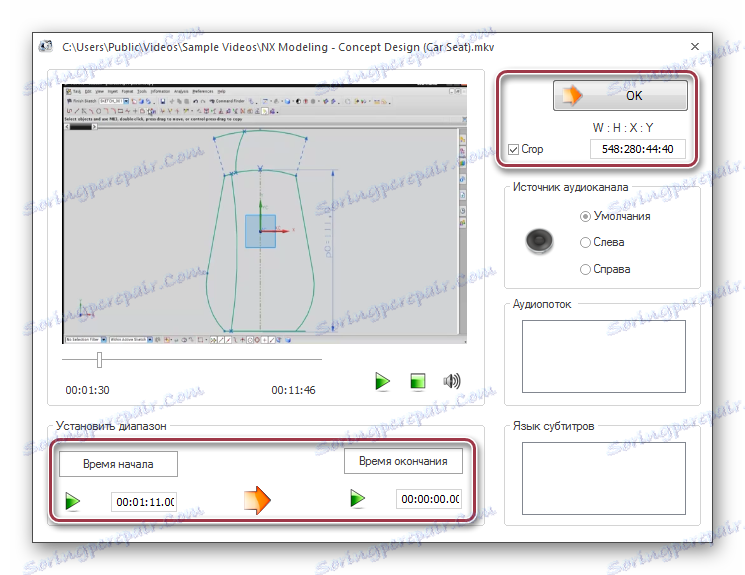This screenshot has height=575, width=745.
Task: Click the W : H : X : Y label
Action: coord(623,128)
